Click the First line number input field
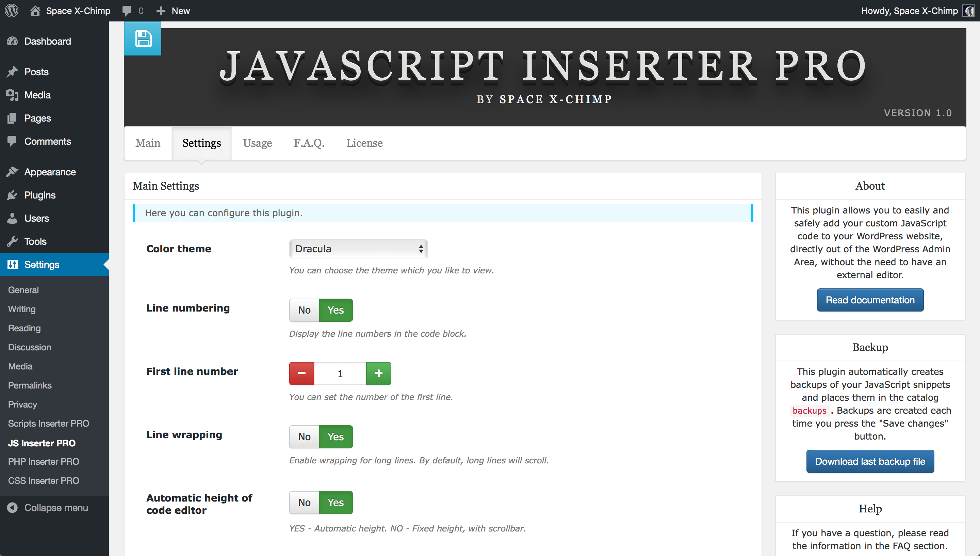980x556 pixels. (341, 373)
